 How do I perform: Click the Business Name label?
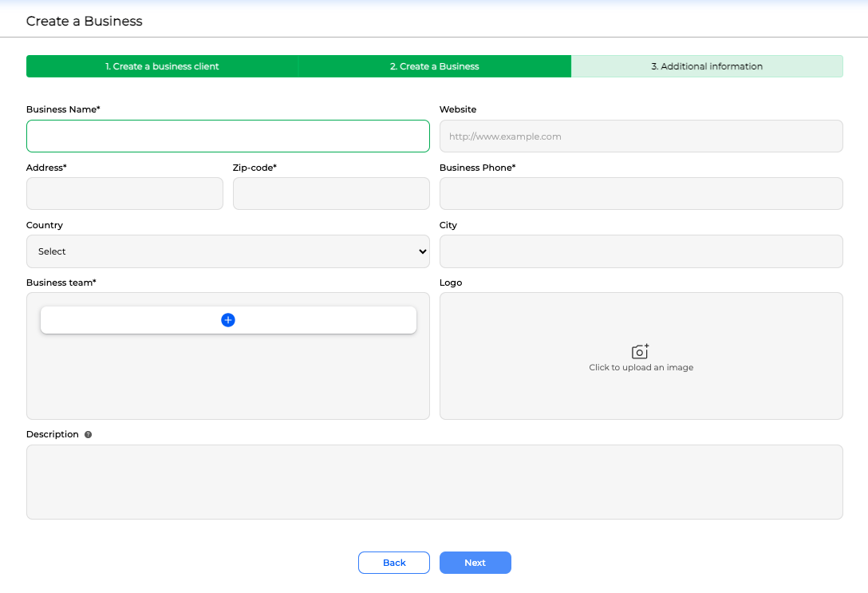pos(63,109)
